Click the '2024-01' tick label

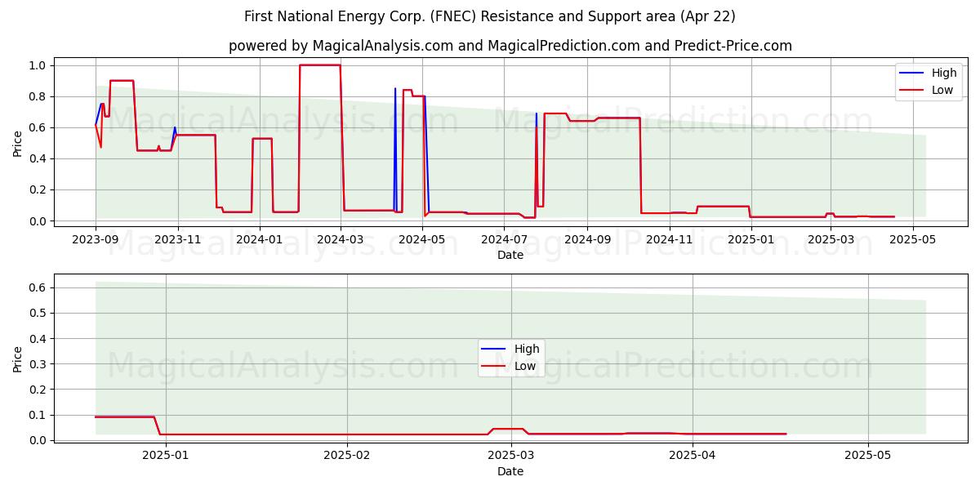pyautogui.click(x=260, y=239)
